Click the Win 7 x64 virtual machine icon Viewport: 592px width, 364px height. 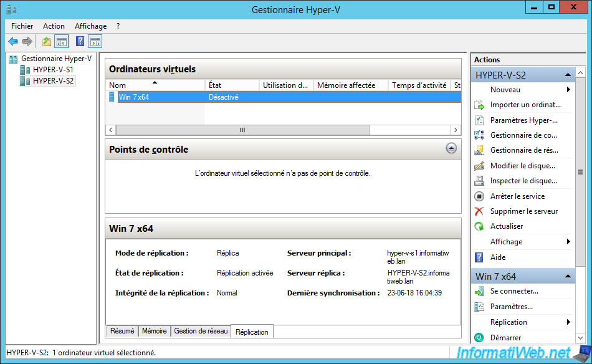pyautogui.click(x=112, y=97)
